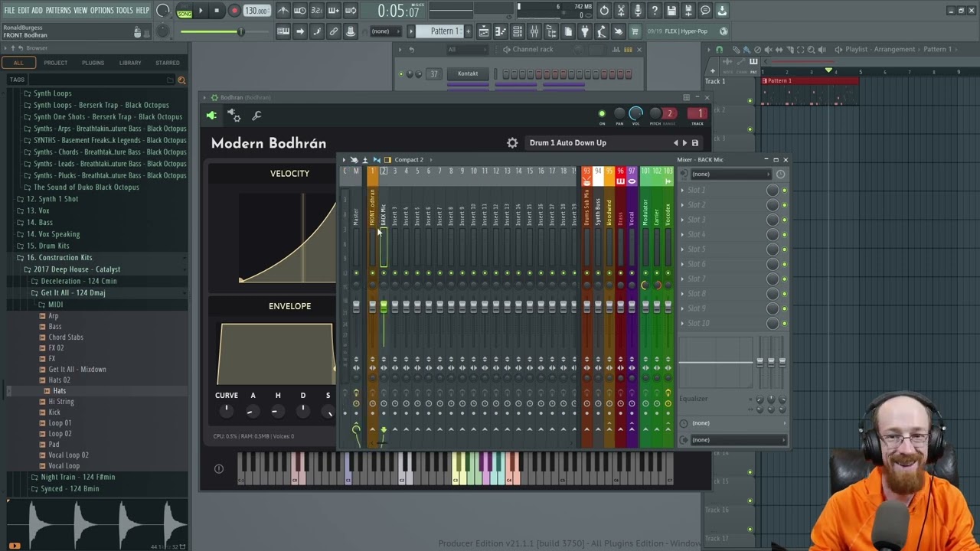Open the mixer view toolbar icon
Screen dimensions: 980x551
[x=534, y=31]
